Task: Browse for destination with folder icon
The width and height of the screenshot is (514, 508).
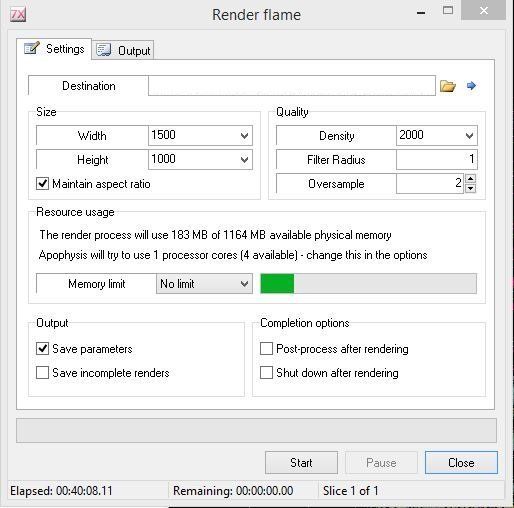Action: [x=447, y=86]
